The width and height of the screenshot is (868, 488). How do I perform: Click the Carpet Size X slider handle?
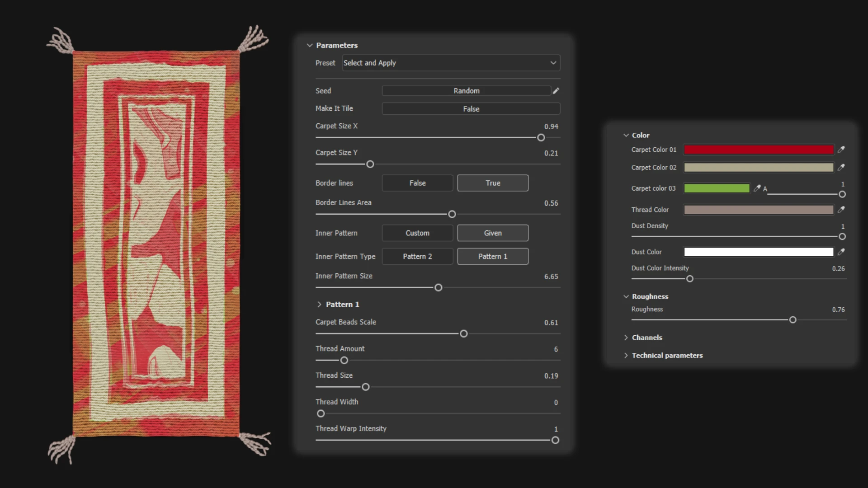(541, 138)
